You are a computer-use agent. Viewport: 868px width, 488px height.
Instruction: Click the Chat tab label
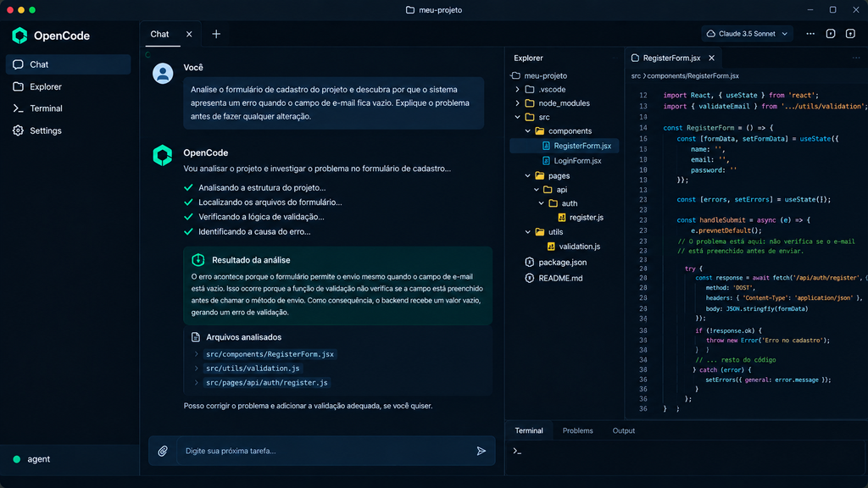pos(159,34)
